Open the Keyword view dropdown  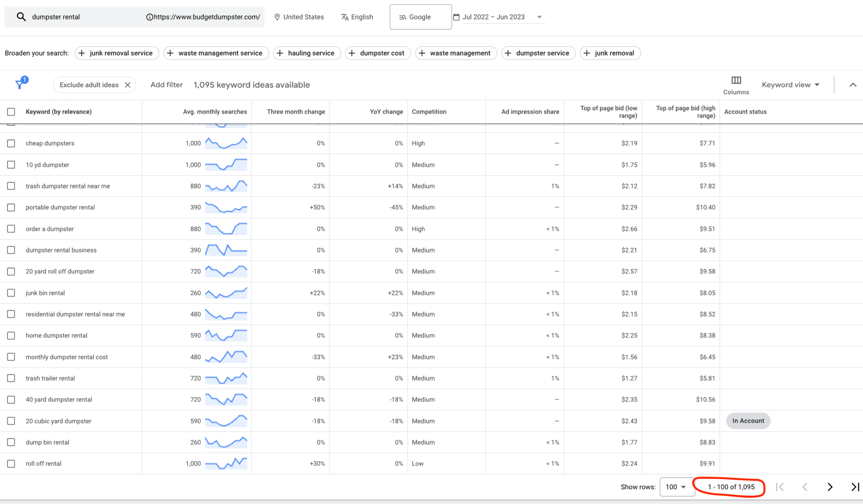(791, 85)
